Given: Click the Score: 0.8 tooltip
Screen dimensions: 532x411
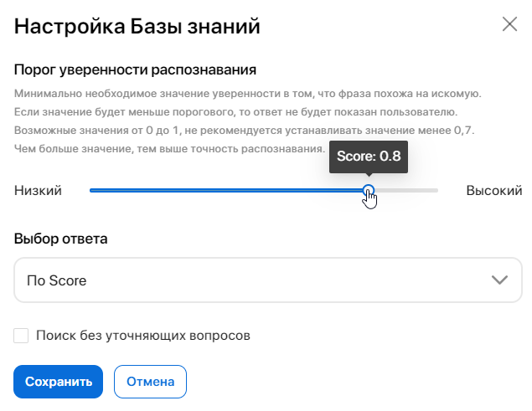Looking at the screenshot, I should pos(369,157).
